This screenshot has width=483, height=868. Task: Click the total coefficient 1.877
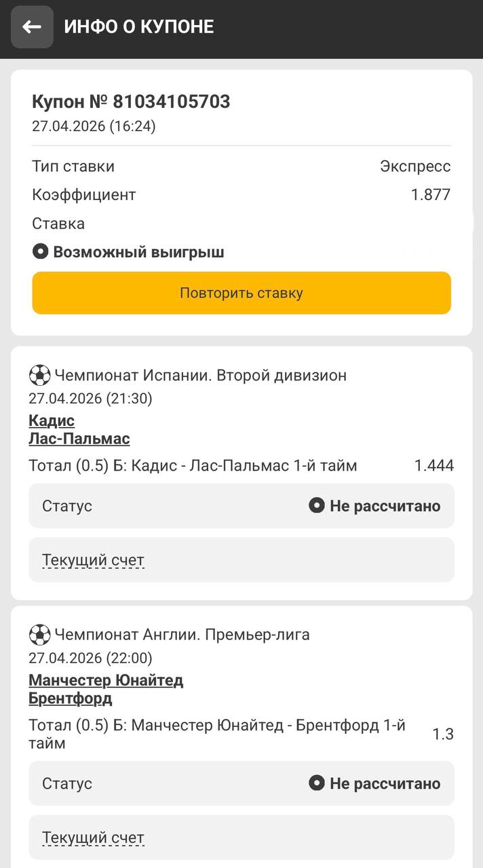point(430,195)
